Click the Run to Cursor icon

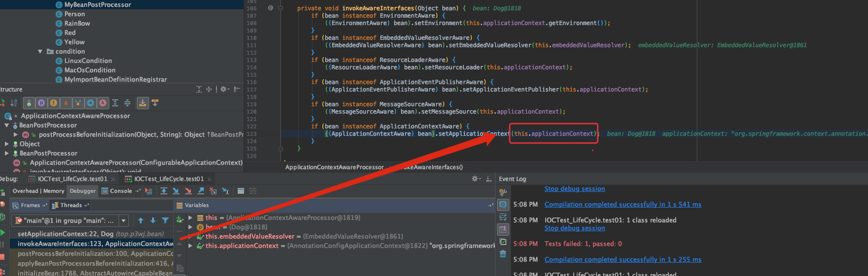click(225, 191)
